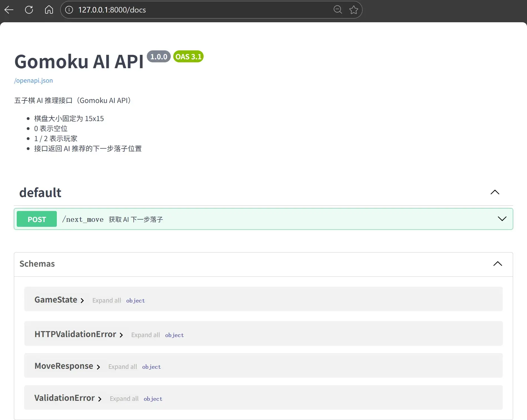
Task: Collapse the Schemas section chevron
Action: (497, 264)
